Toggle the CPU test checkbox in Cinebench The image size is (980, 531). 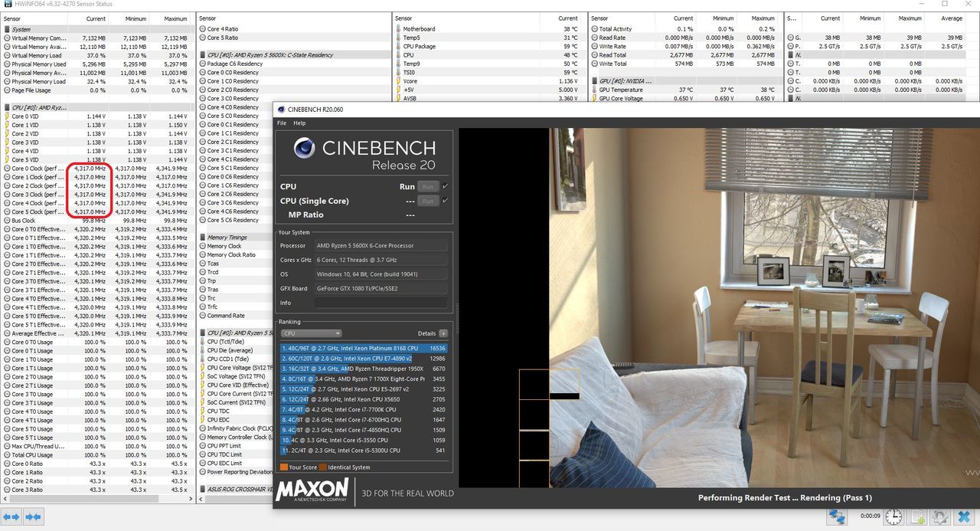point(446,186)
